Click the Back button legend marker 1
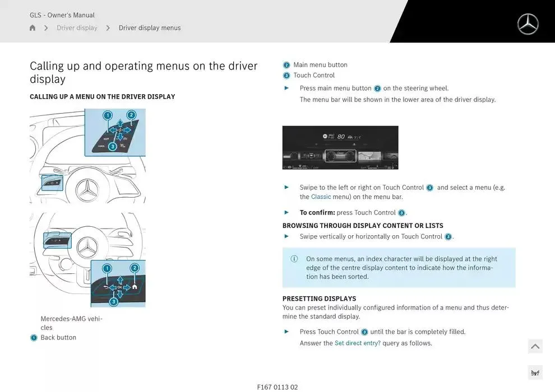555x392 pixels. pos(34,338)
